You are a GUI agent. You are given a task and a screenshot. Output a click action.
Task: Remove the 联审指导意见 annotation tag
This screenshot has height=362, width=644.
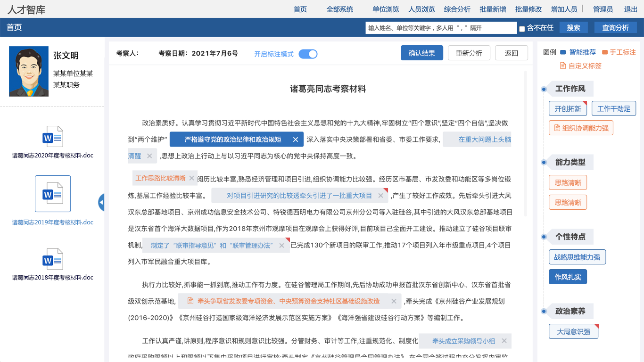pyautogui.click(x=282, y=246)
